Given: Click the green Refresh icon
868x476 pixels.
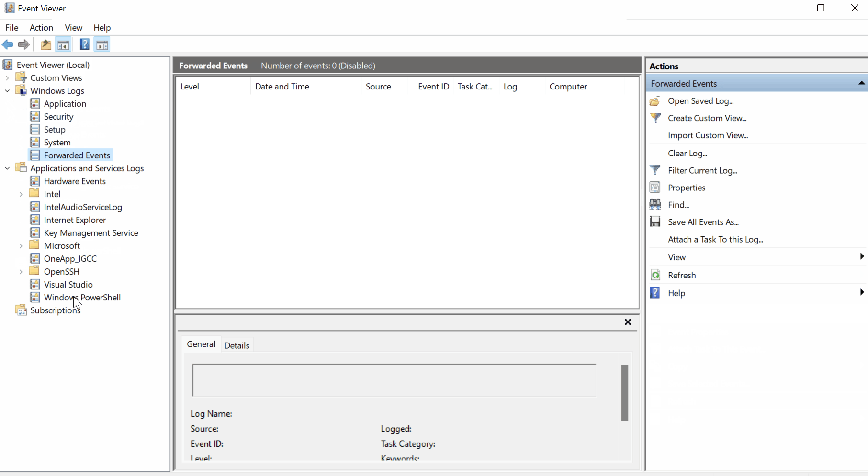Looking at the screenshot, I should point(655,275).
